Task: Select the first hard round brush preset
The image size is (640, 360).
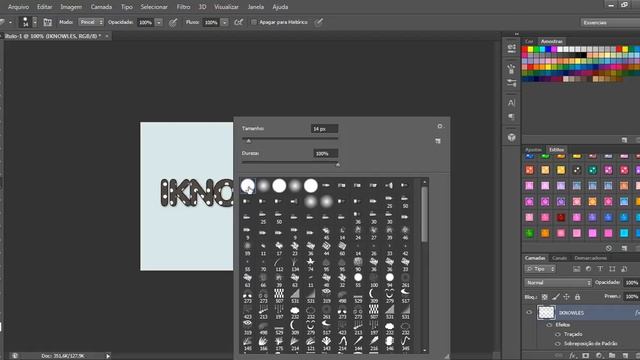Action: pos(247,186)
